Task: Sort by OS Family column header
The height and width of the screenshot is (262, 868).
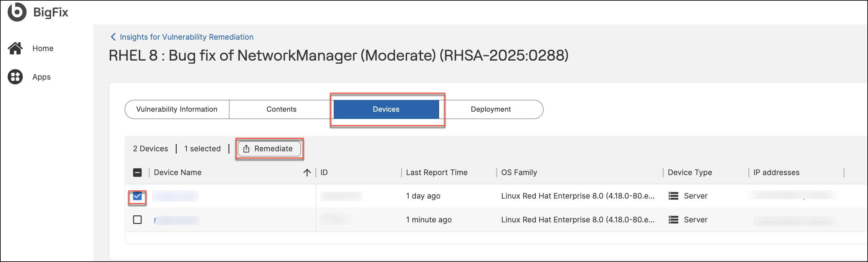Action: pos(519,173)
